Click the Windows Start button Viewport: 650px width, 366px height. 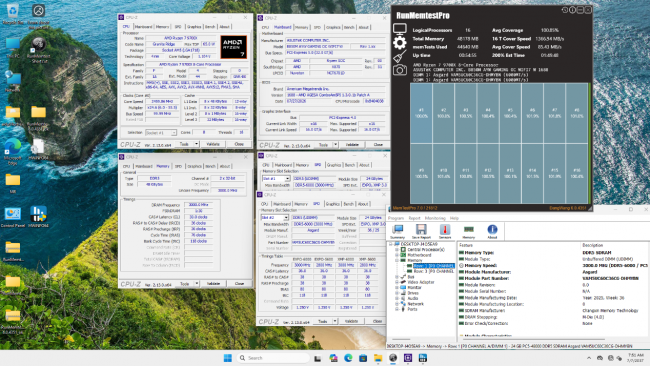[x=228, y=358]
